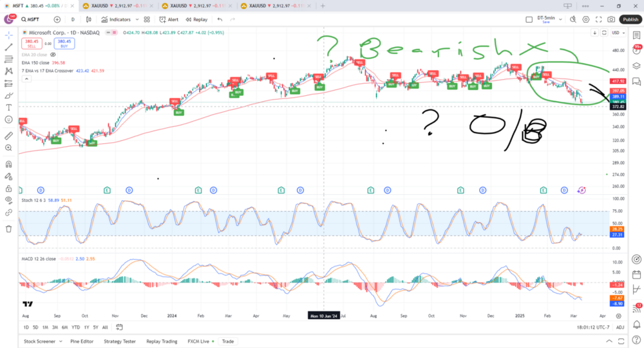Viewport: 644px width, 348px height.
Task: Open the Replay Trading tab
Action: coord(162,342)
